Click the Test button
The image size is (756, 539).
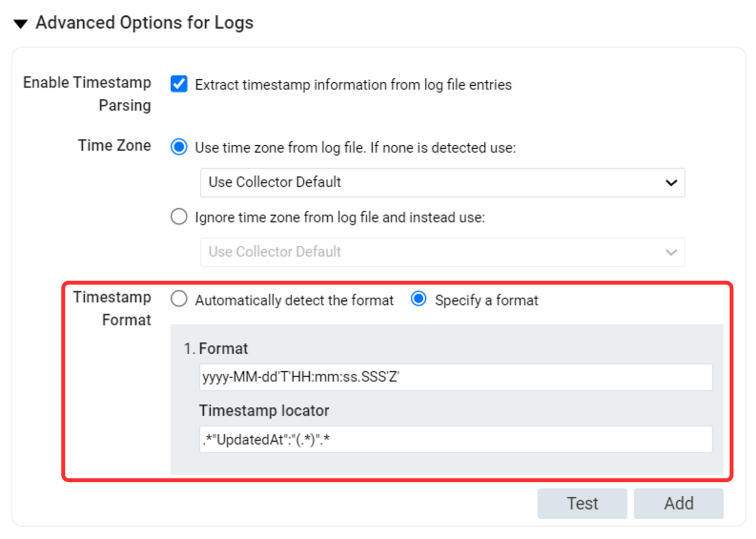click(x=582, y=503)
